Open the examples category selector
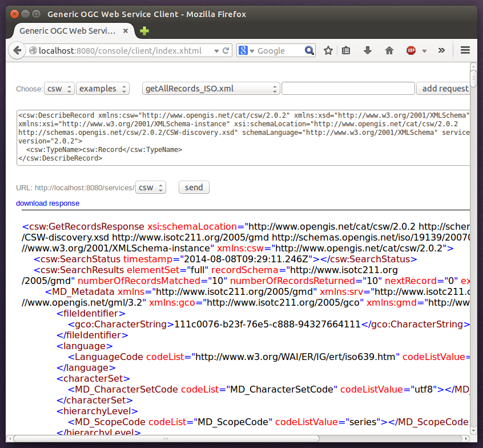This screenshot has width=483, height=448. (103, 89)
